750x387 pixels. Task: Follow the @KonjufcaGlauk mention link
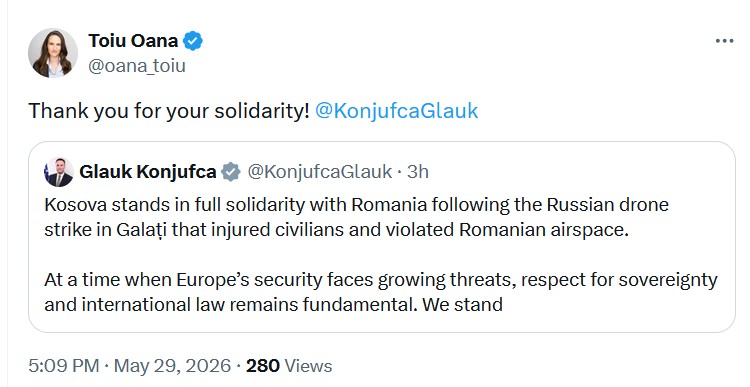click(x=397, y=111)
